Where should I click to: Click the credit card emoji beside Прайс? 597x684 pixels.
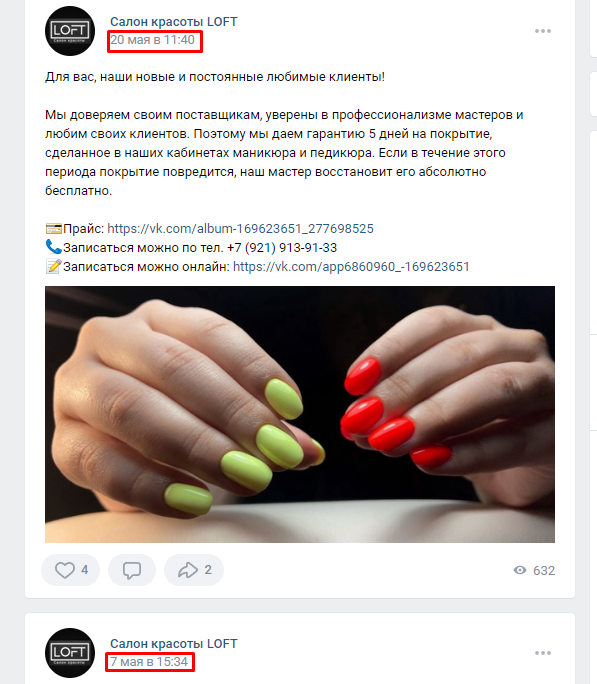point(54,229)
